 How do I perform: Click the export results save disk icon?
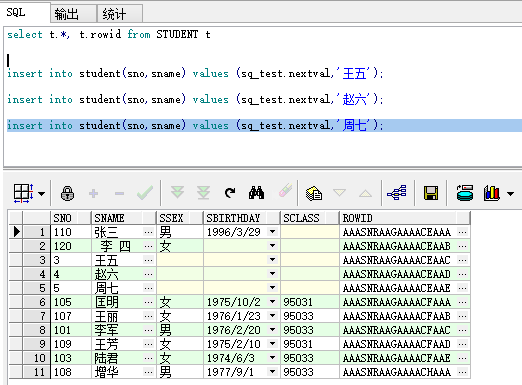point(431,193)
